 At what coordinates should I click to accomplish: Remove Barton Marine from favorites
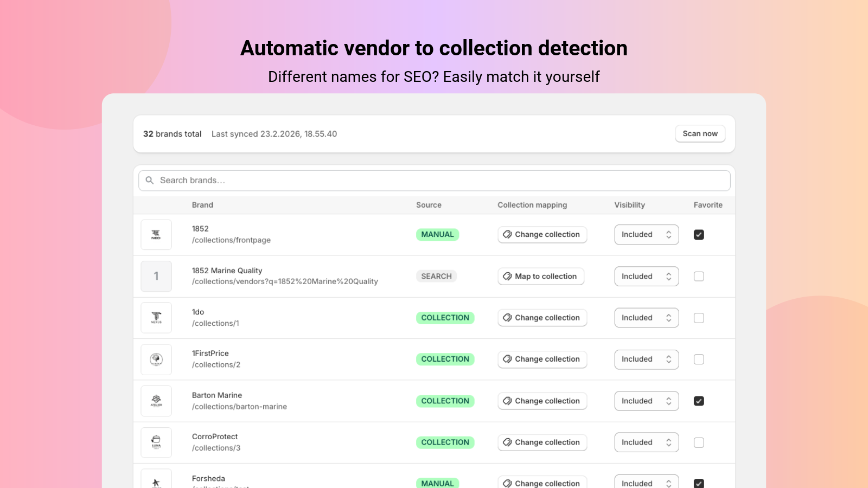[699, 401]
